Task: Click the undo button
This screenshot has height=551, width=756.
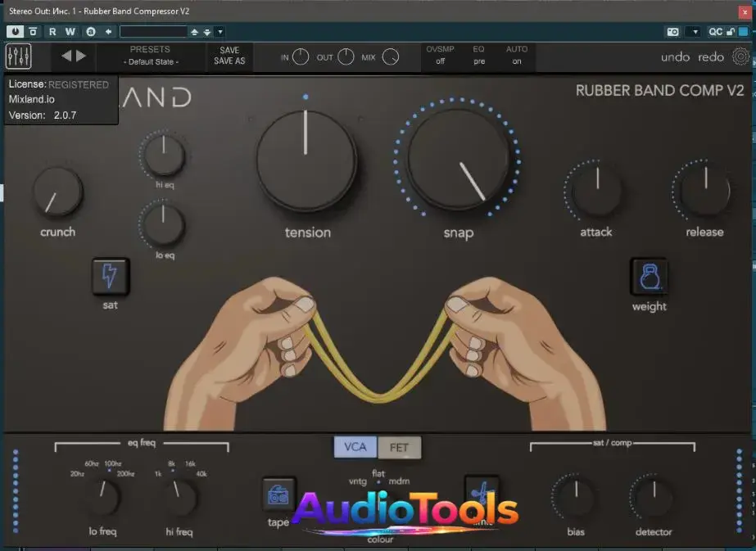Action: tap(676, 57)
